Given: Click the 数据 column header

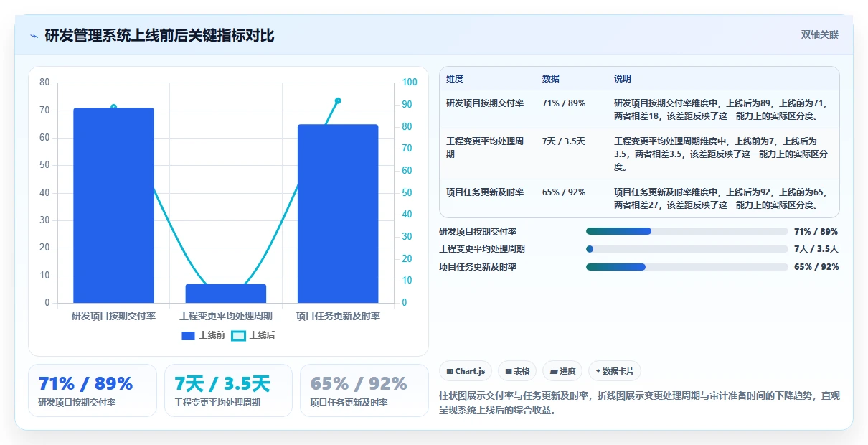Looking at the screenshot, I should [551, 78].
